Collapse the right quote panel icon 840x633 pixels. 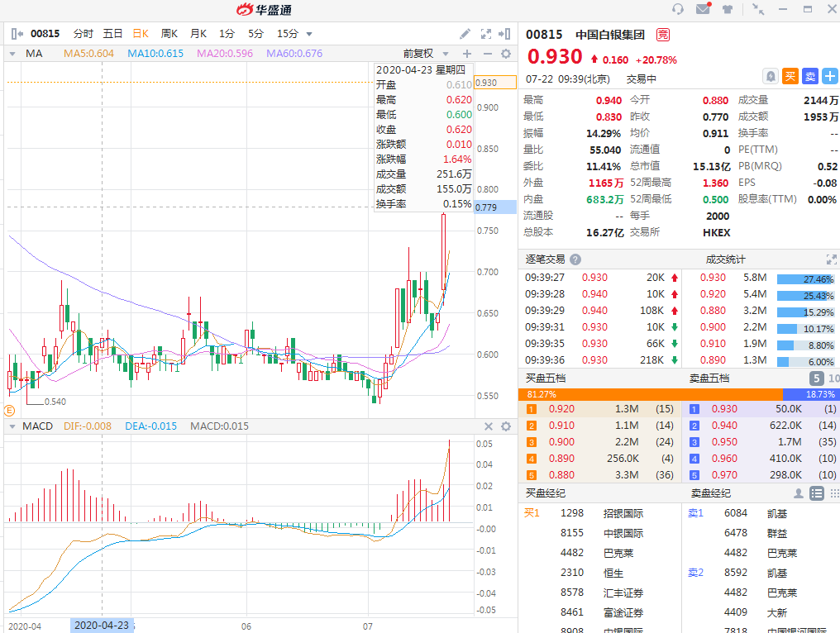[504, 34]
